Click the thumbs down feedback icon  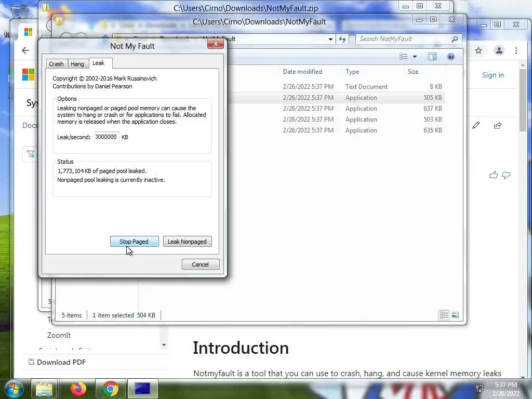click(506, 176)
